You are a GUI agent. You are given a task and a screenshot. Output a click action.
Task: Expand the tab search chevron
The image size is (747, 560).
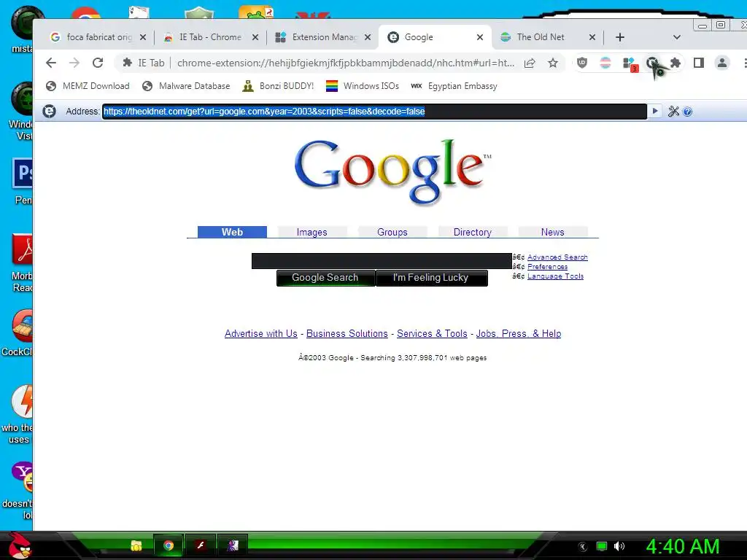click(x=676, y=37)
